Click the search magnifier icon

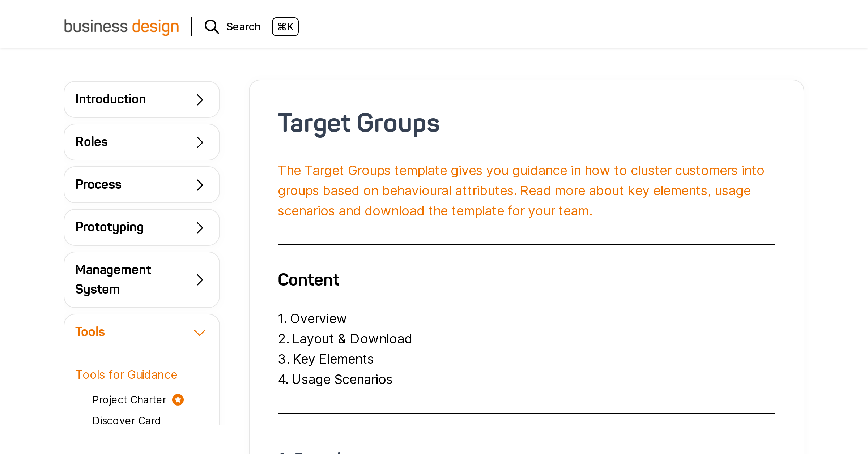(212, 27)
